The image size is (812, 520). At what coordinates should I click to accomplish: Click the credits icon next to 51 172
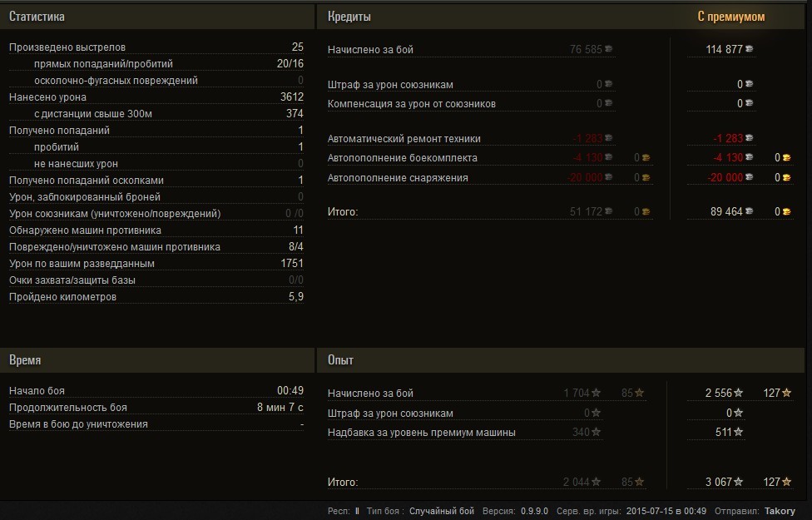coord(609,211)
